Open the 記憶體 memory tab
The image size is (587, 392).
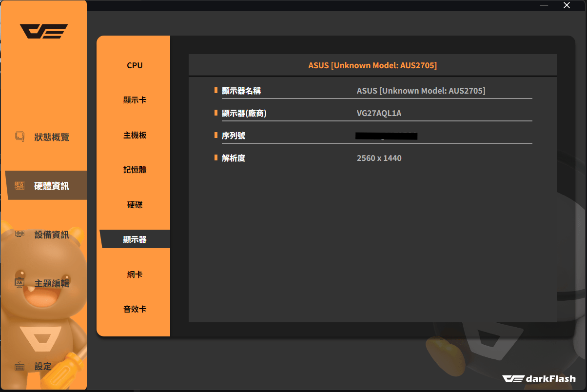click(135, 170)
